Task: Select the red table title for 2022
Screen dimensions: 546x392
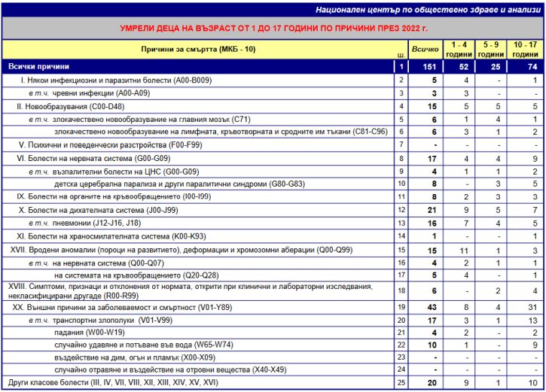Action: (273, 28)
